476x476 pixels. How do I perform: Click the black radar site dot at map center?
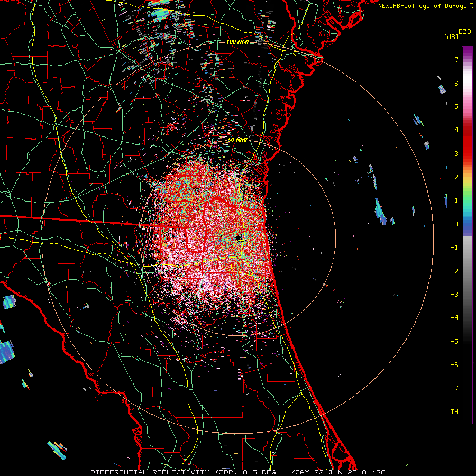(239, 237)
